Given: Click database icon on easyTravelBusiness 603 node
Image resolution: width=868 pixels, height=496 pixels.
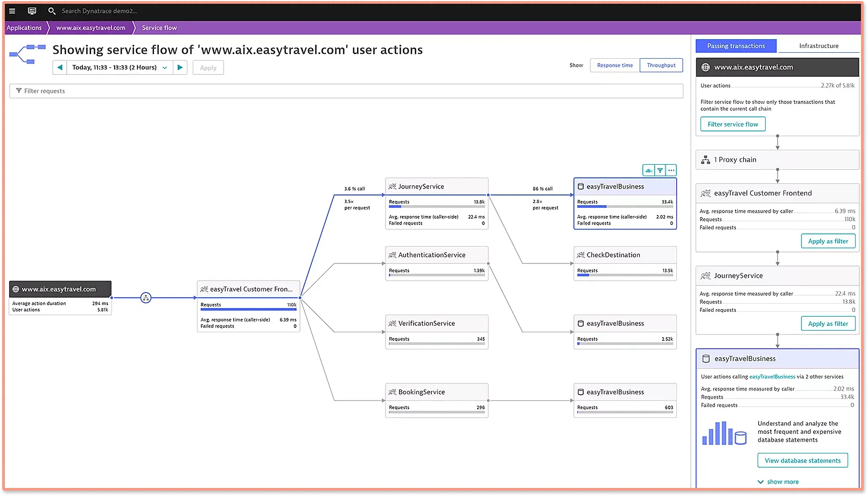Looking at the screenshot, I should click(581, 392).
